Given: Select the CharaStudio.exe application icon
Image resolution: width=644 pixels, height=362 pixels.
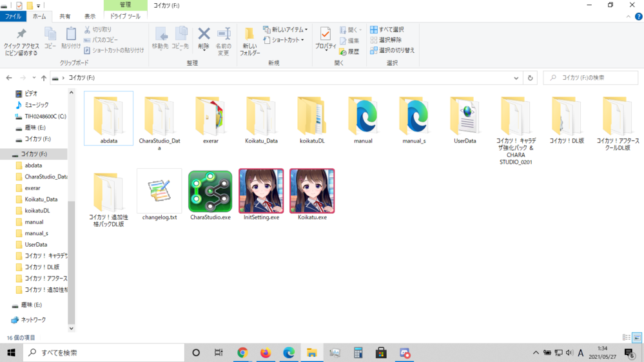Looking at the screenshot, I should 210,191.
